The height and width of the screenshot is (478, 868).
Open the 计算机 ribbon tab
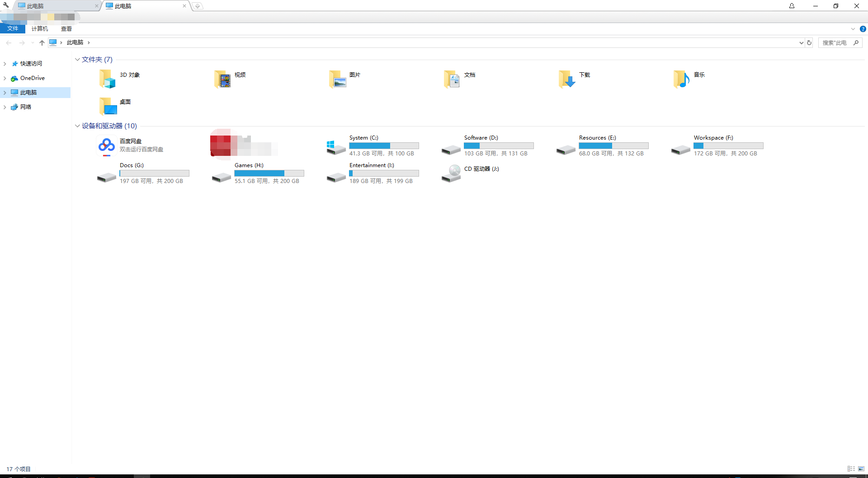(40, 28)
